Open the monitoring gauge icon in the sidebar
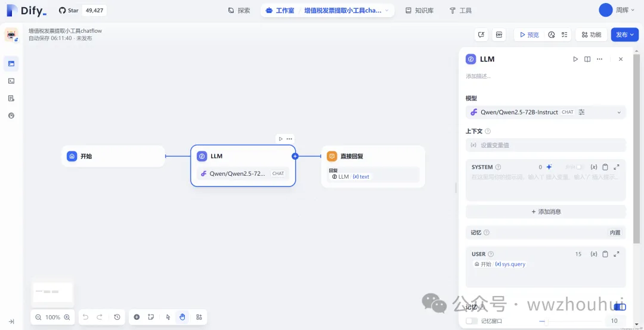644x330 pixels. pyautogui.click(x=11, y=116)
